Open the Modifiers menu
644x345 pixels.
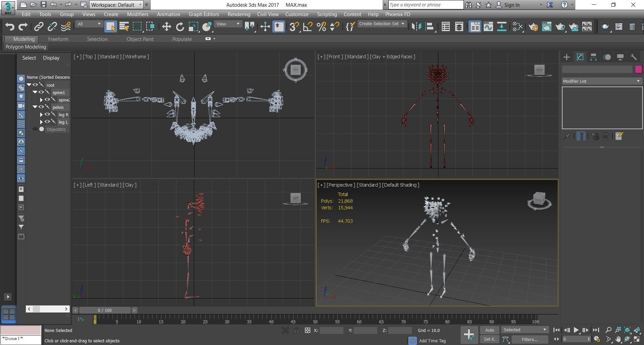click(138, 14)
